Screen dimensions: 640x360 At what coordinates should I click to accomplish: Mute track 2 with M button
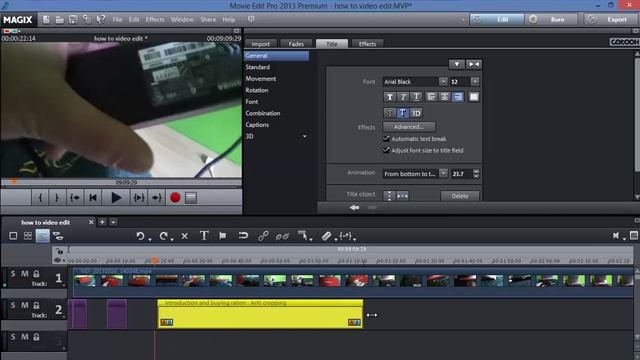click(25, 305)
